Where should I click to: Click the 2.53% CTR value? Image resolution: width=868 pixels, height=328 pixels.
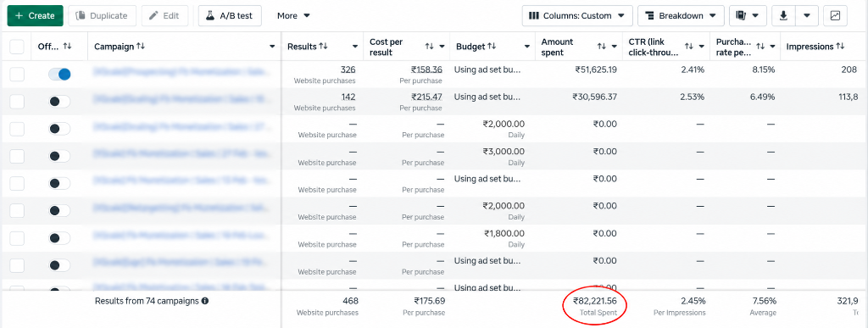pyautogui.click(x=693, y=97)
